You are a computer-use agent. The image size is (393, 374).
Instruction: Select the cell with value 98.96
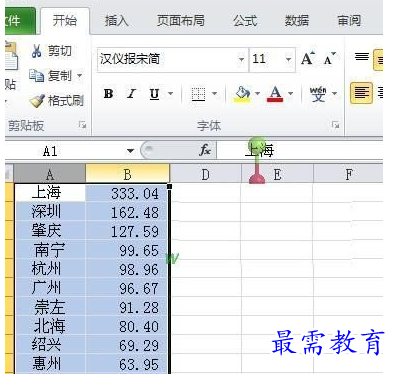[x=127, y=269]
